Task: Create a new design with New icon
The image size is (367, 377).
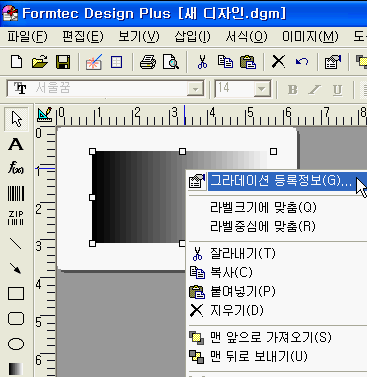Action: pos(16,62)
